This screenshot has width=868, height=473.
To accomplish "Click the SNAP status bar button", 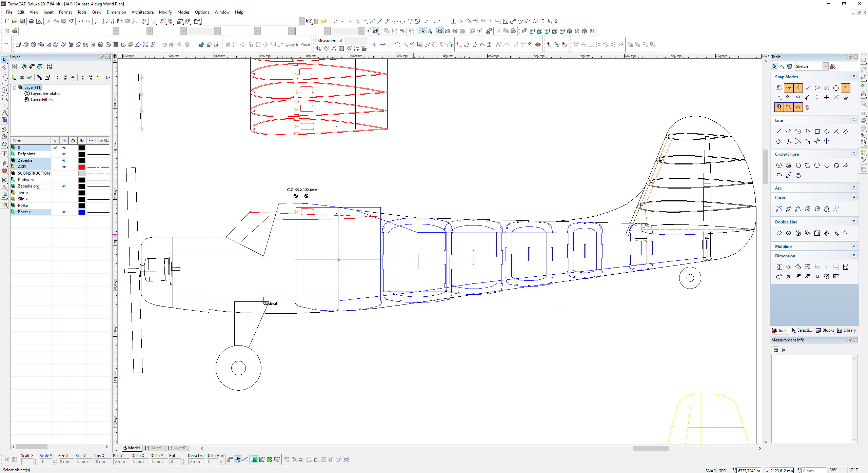I will point(710,470).
